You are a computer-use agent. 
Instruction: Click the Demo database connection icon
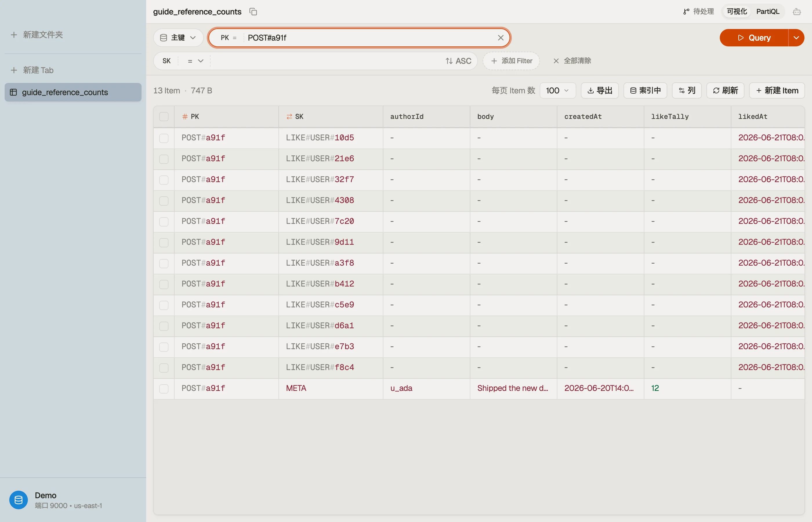(18, 500)
